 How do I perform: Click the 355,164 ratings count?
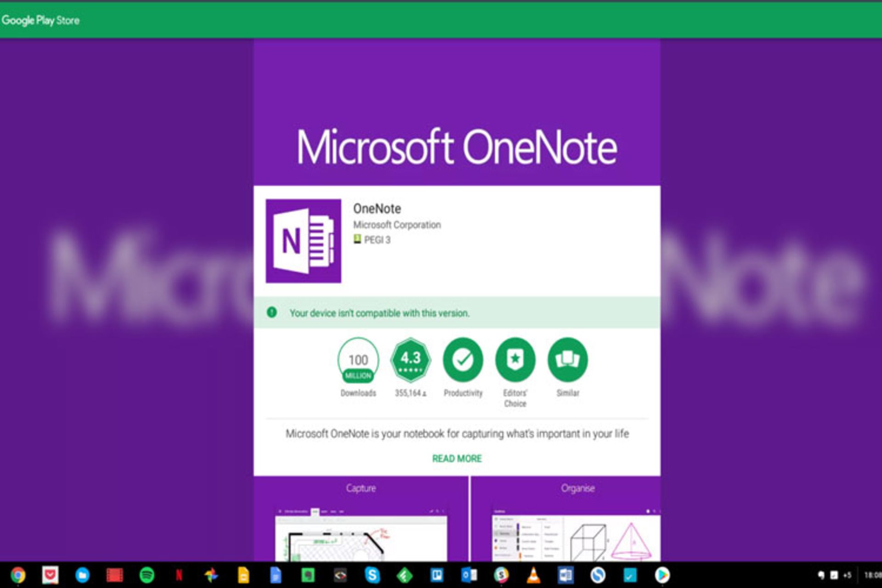tap(411, 393)
